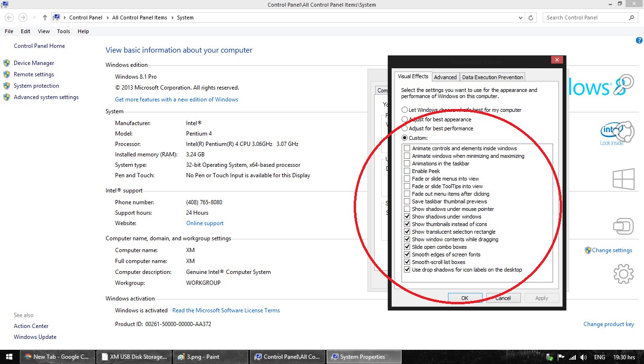Screen dimensions: 644x364
Task: Expand the chevron before Control Panel breadcrumb
Action: (x=64, y=18)
